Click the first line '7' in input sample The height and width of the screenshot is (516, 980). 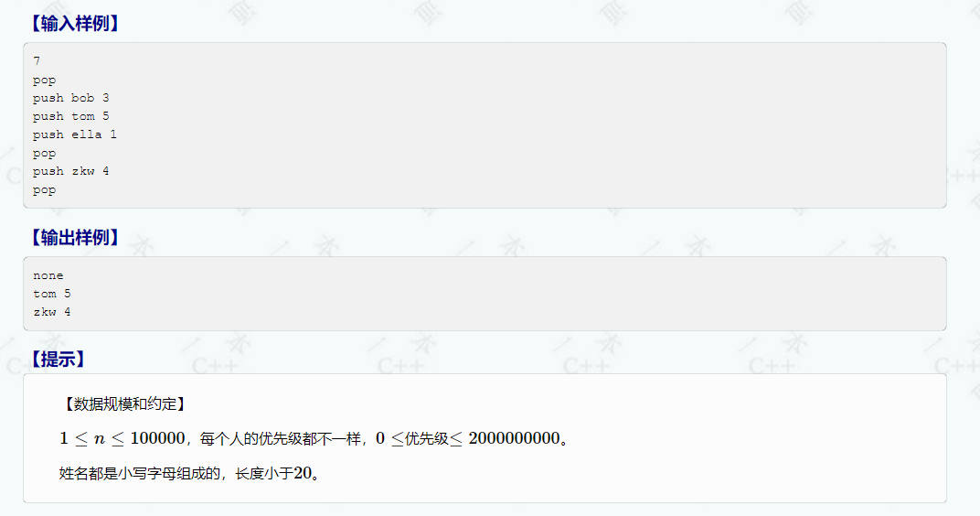click(37, 60)
